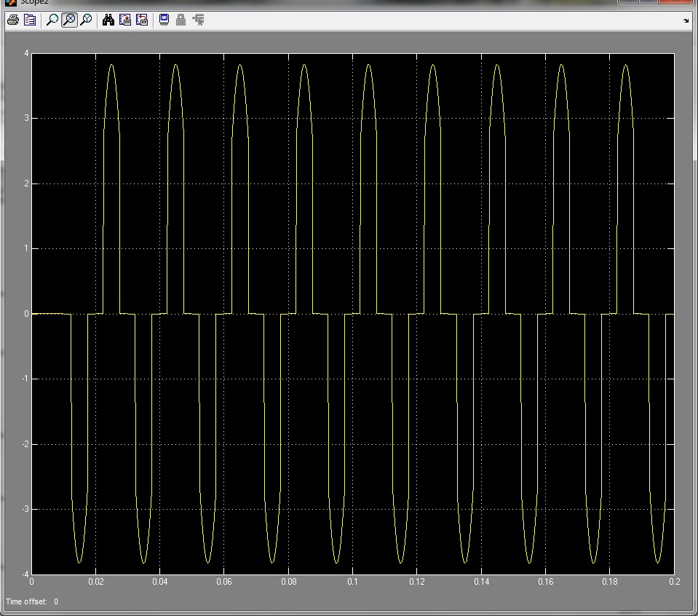Toggle the Floating scope icon
698x616 pixels.
pyautogui.click(x=164, y=20)
